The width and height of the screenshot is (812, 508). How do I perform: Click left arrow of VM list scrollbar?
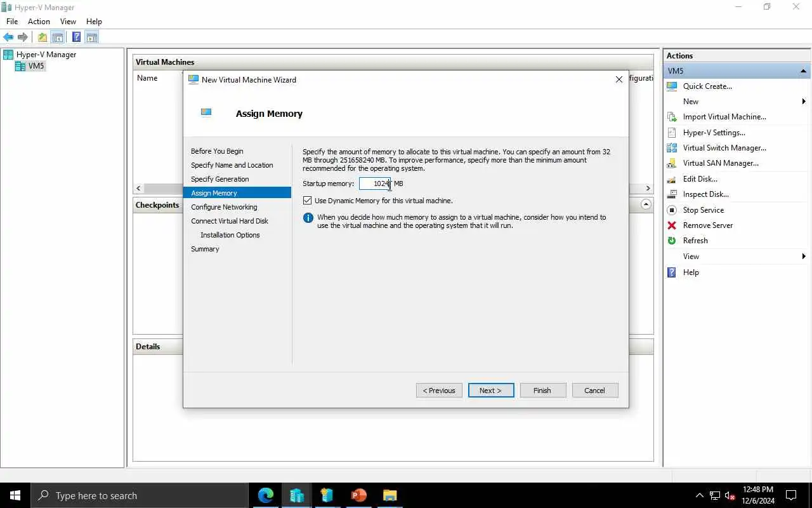coord(138,189)
